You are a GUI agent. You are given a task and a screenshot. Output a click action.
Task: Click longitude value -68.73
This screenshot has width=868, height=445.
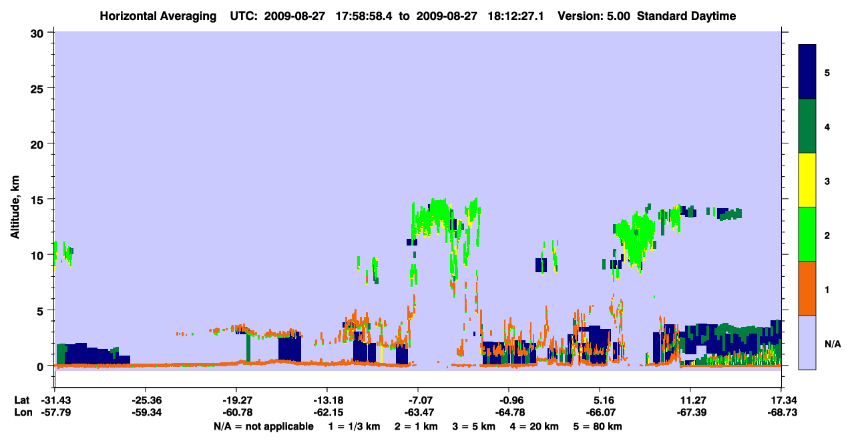781,413
